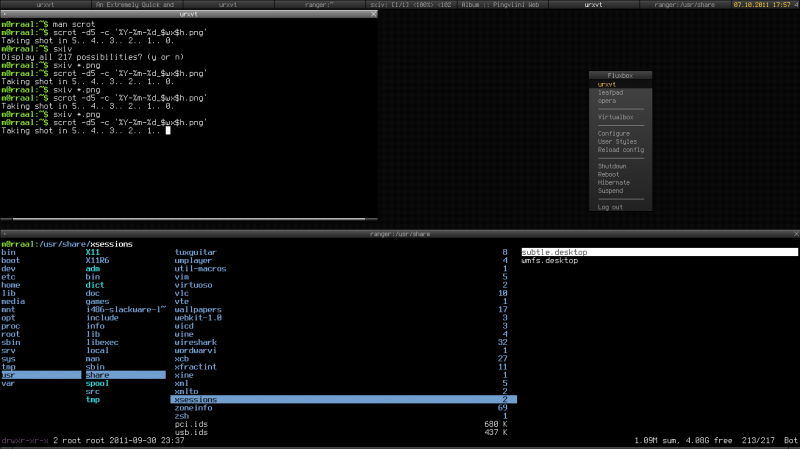Click 'man scrot' command line in urxvt
Viewport: 800px width, 449px height.
tap(73, 24)
